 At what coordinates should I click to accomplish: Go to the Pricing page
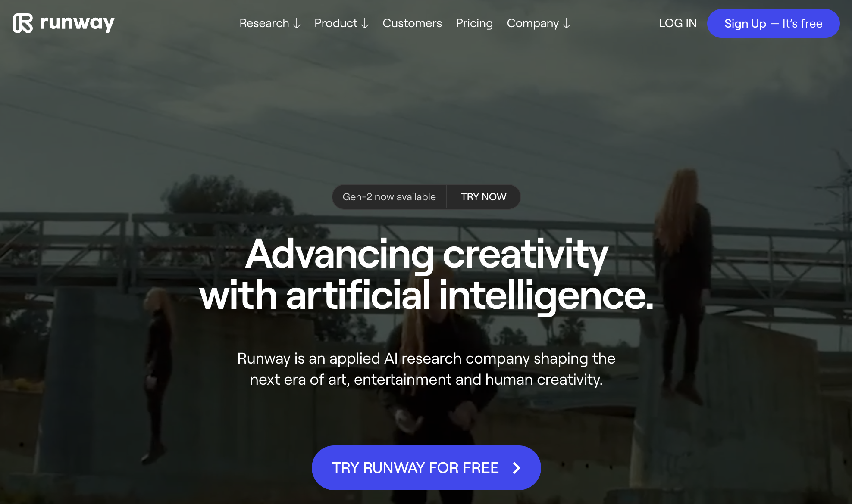(x=474, y=23)
